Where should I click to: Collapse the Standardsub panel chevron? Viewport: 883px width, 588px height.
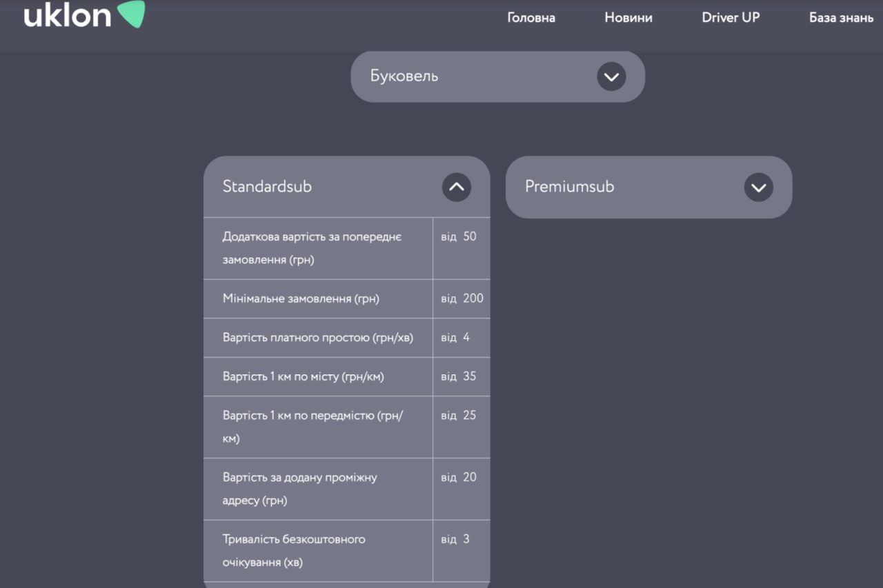(457, 187)
